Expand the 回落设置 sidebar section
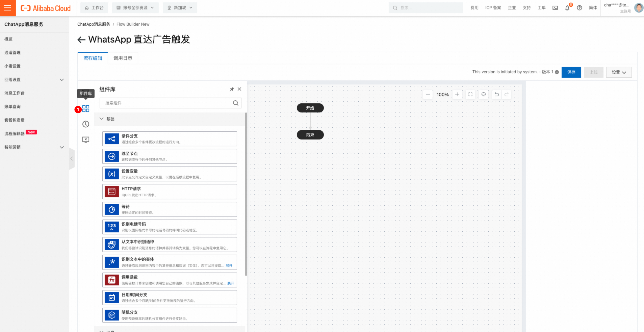This screenshot has width=644, height=332. 62,80
